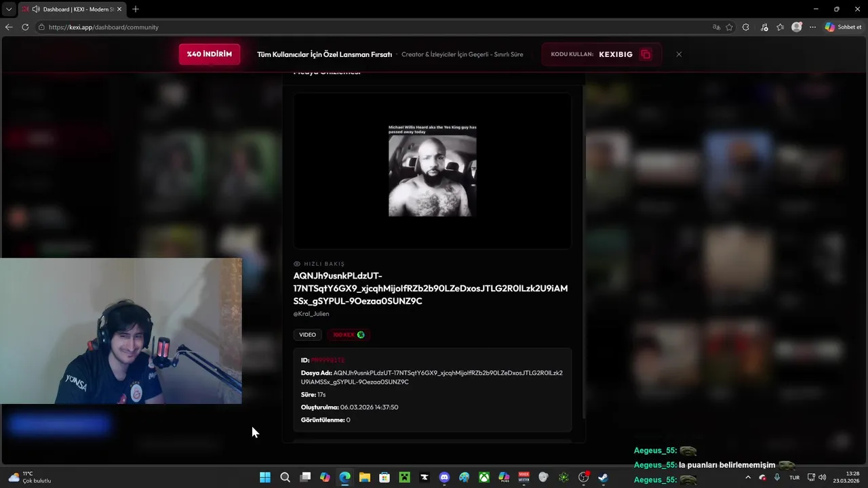Open Steam from the taskbar
The height and width of the screenshot is (488, 868).
(x=603, y=477)
